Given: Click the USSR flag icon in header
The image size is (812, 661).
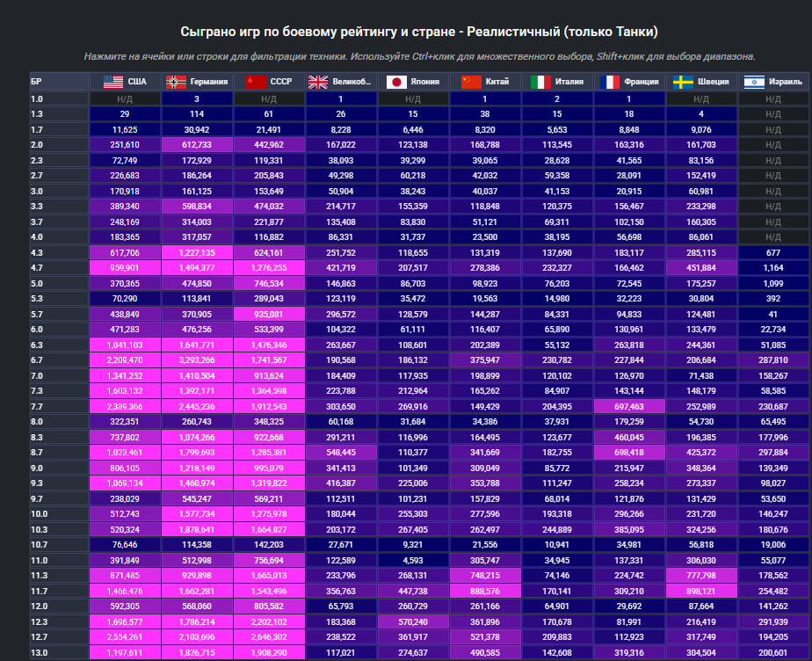Looking at the screenshot, I should 255,82.
